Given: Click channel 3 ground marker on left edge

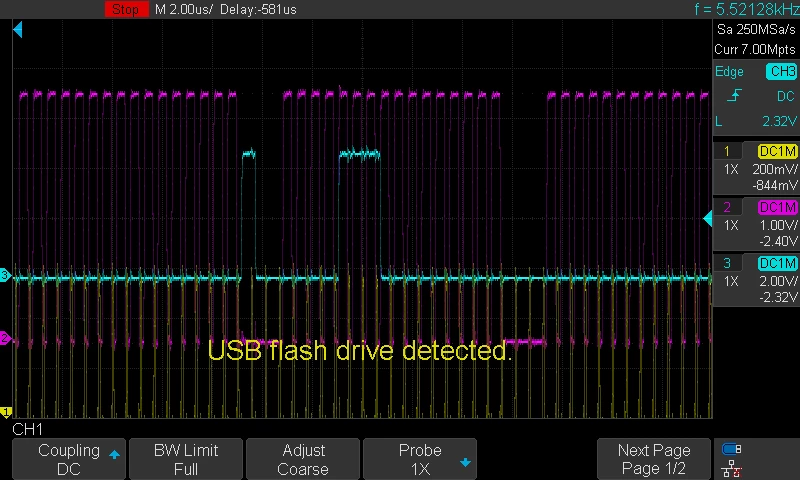Looking at the screenshot, I should coord(5,275).
